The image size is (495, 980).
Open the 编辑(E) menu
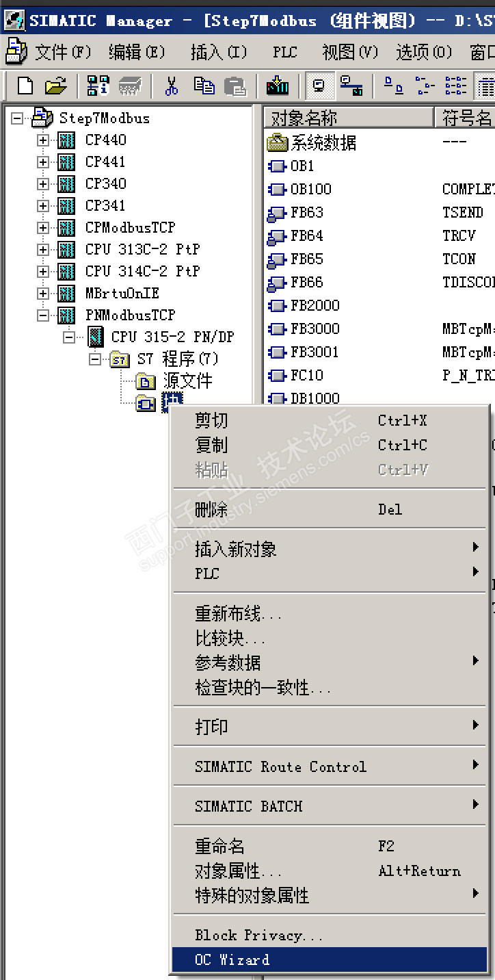click(137, 51)
